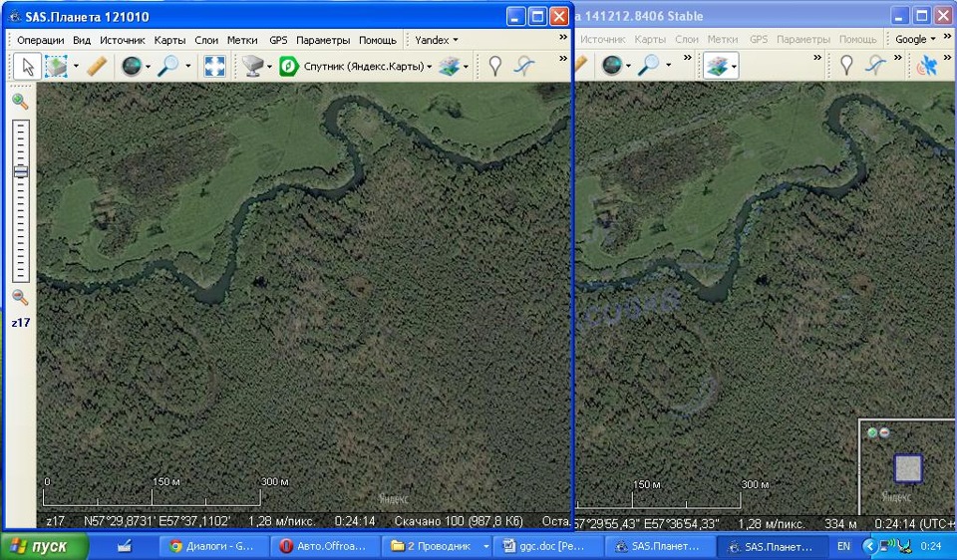Select the add path tool in front window

(x=523, y=66)
